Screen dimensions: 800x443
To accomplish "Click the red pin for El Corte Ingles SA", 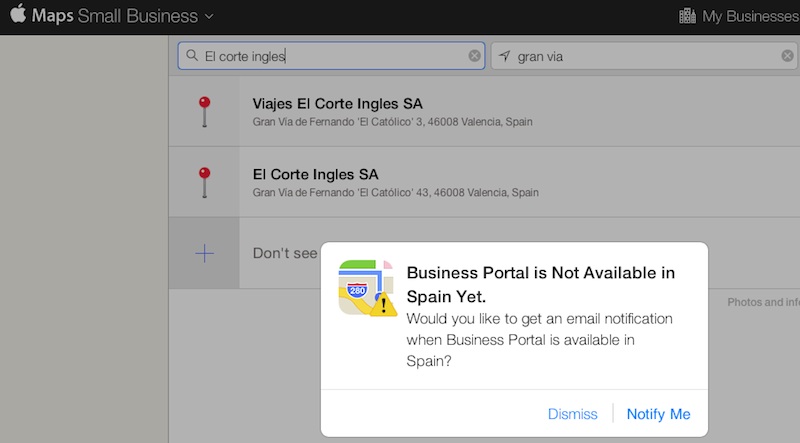I will [x=205, y=182].
